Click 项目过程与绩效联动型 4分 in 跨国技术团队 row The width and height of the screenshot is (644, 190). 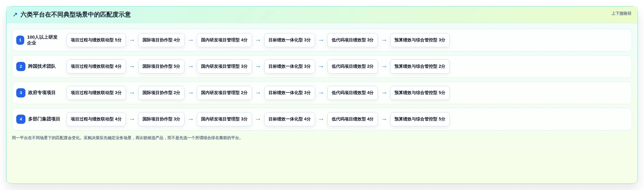pyautogui.click(x=96, y=66)
